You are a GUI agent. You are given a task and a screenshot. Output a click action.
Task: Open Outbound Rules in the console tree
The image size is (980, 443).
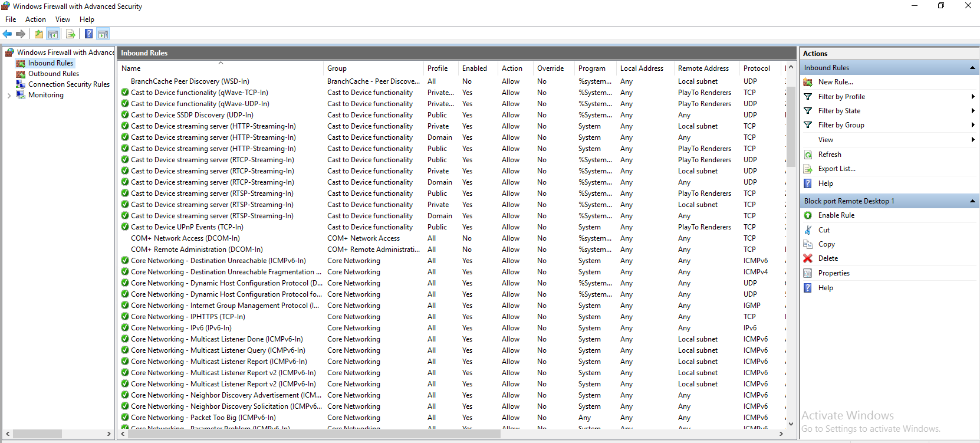click(x=54, y=74)
